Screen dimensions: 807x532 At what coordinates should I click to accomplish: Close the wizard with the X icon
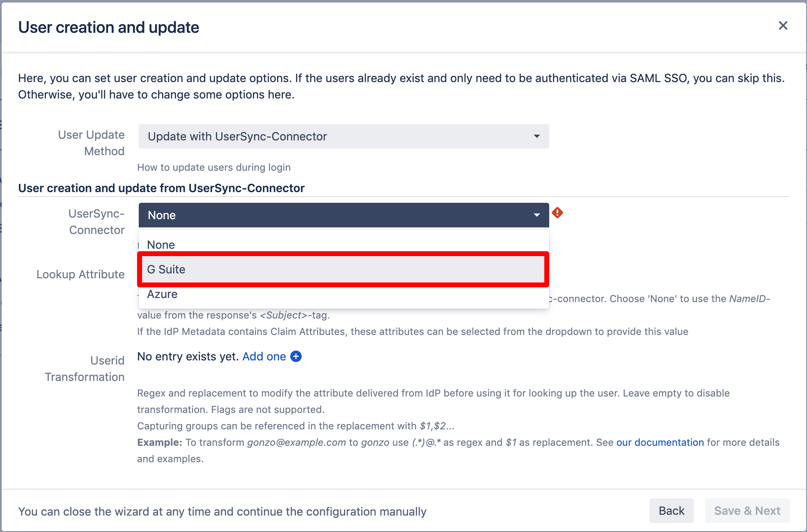click(x=783, y=26)
